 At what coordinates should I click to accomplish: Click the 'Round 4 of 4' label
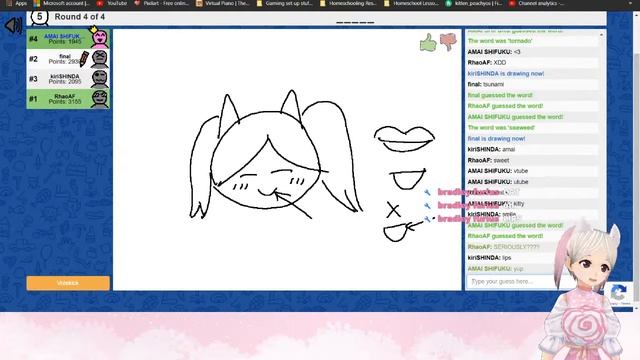[80, 17]
